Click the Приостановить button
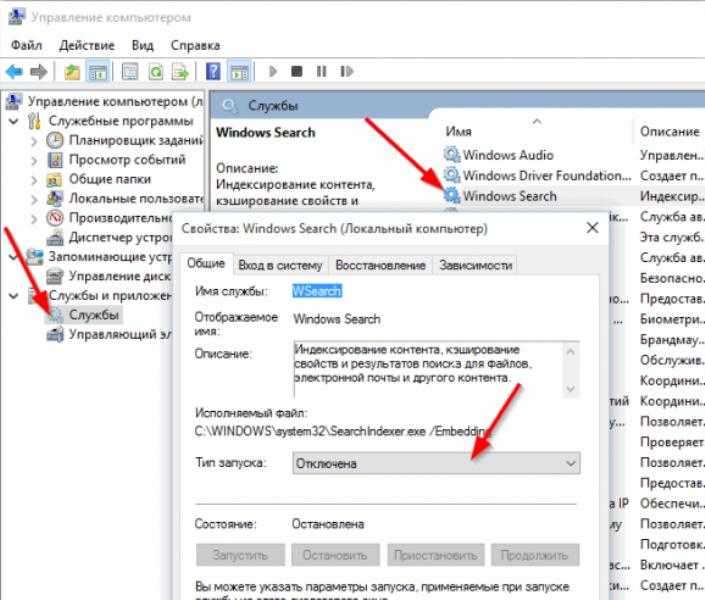This screenshot has width=705, height=600. pos(436,555)
